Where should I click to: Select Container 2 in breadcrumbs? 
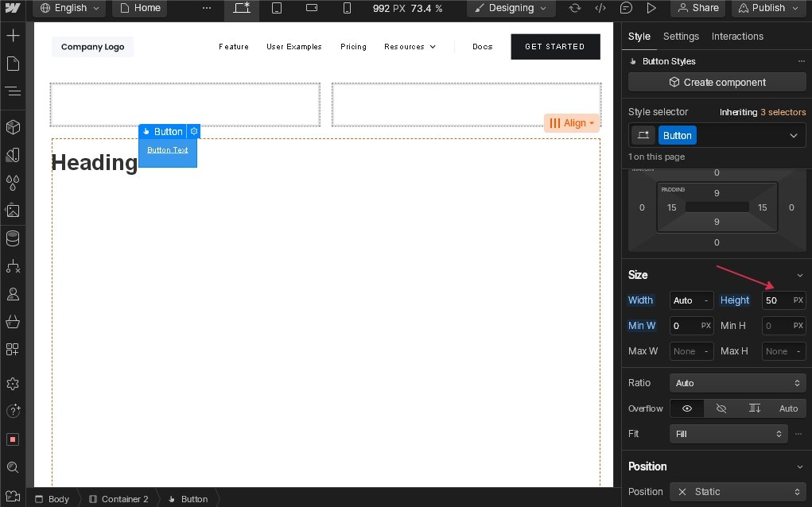118,499
